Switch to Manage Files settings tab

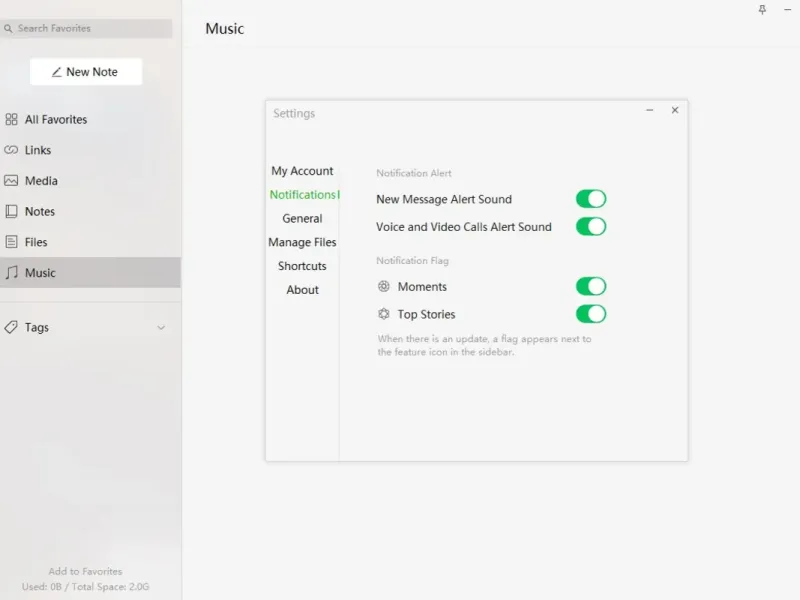click(302, 242)
